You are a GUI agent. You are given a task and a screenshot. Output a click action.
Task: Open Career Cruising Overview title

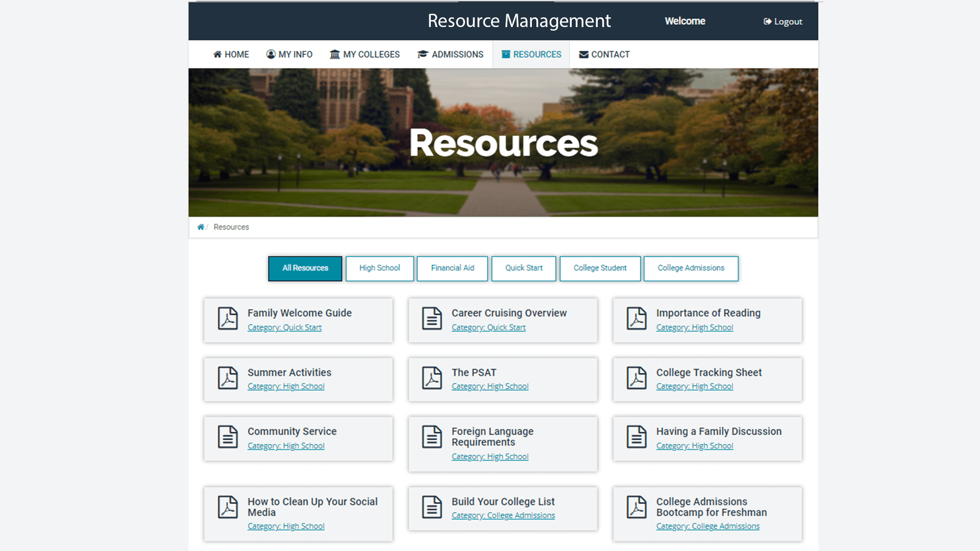[x=509, y=313]
